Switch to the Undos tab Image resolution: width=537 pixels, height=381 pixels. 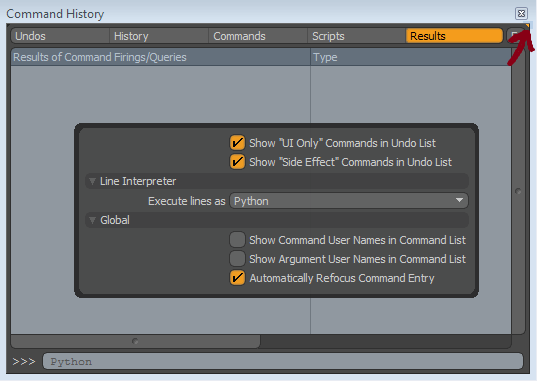60,36
